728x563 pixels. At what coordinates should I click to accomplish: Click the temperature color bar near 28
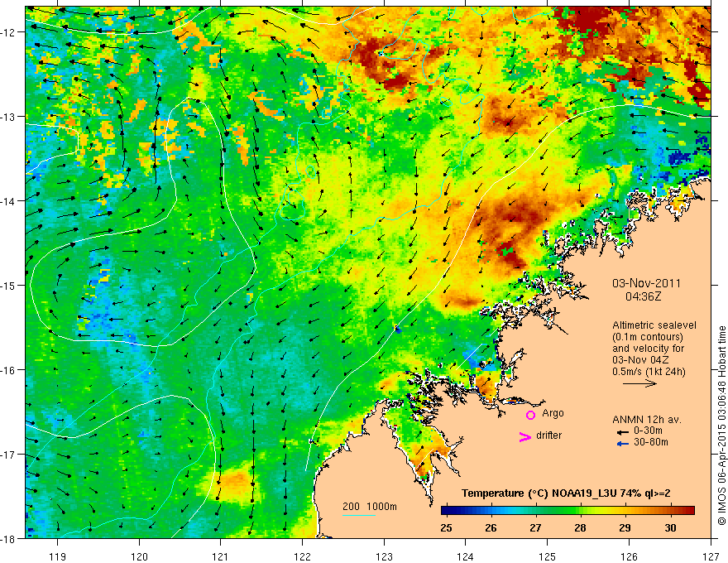[581, 511]
